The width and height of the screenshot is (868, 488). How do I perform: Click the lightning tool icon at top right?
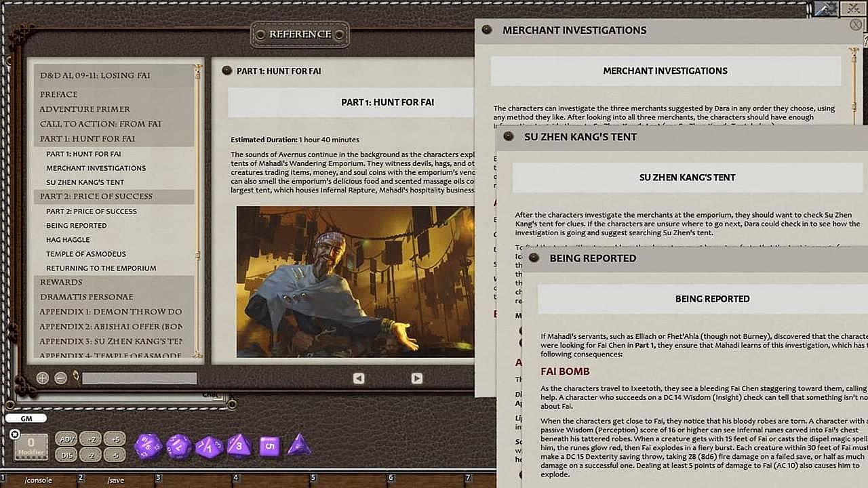pyautogui.click(x=826, y=9)
